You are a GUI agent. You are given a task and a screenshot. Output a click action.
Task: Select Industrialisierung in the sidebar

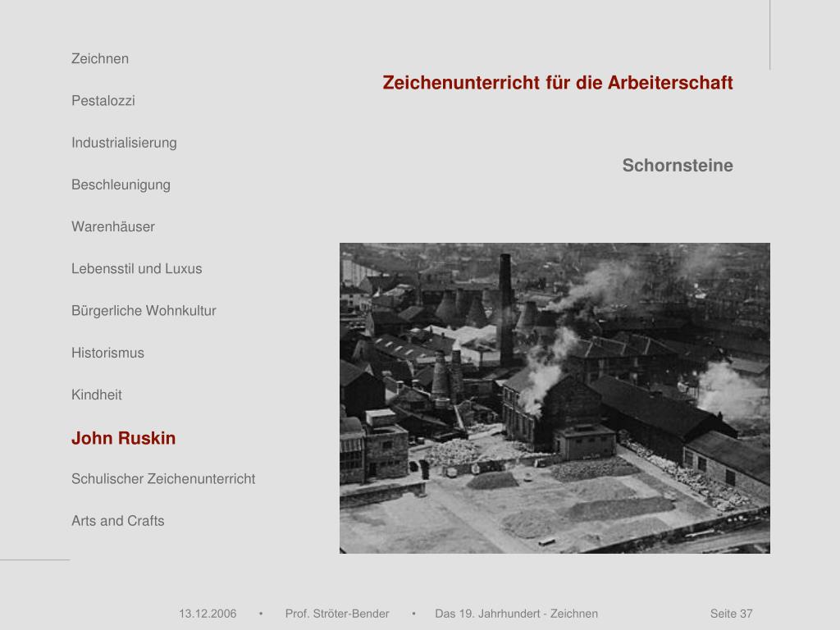(125, 143)
